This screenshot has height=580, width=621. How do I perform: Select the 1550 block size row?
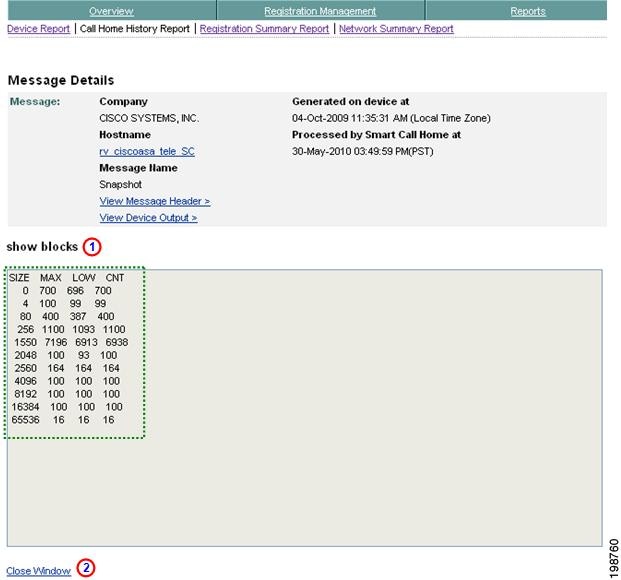[x=71, y=342]
